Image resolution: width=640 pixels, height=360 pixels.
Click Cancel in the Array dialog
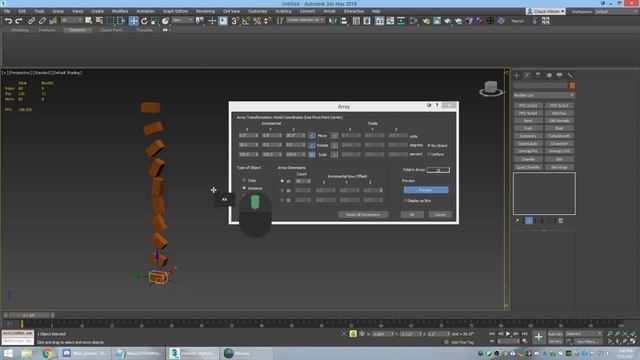coord(440,214)
